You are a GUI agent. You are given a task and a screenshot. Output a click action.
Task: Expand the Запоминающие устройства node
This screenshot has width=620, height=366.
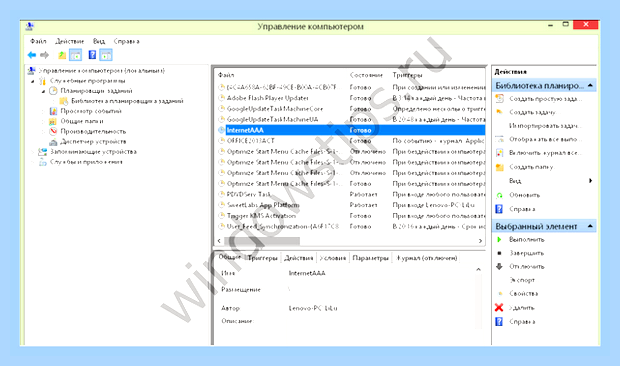coord(33,152)
